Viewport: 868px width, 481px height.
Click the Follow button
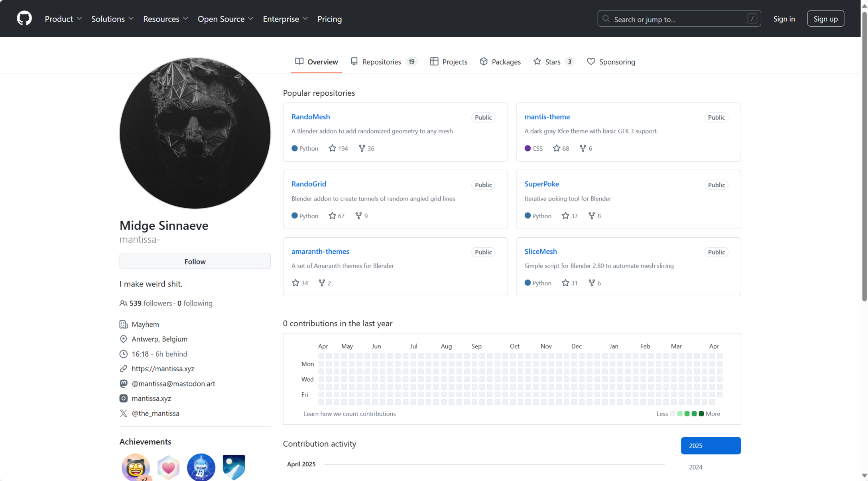point(195,261)
